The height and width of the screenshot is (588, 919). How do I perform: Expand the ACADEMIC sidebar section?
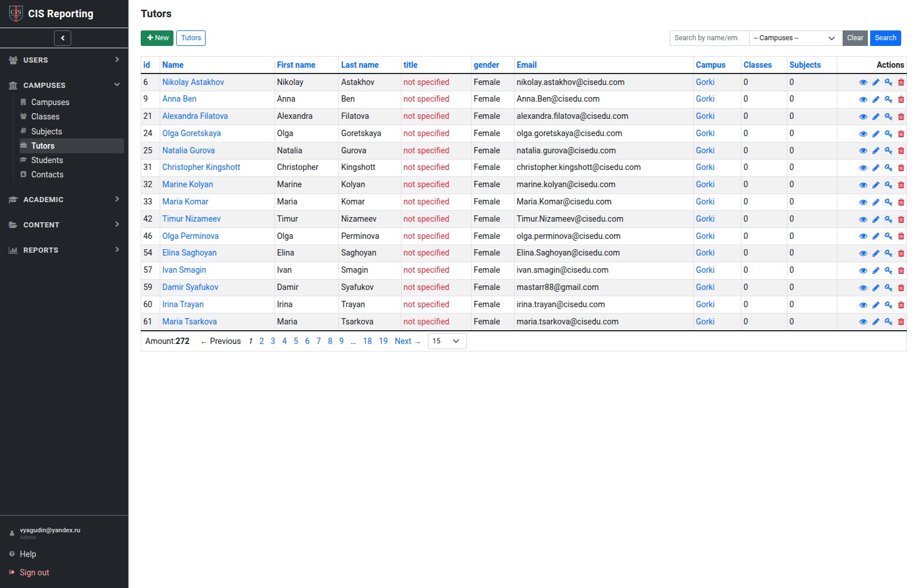64,199
